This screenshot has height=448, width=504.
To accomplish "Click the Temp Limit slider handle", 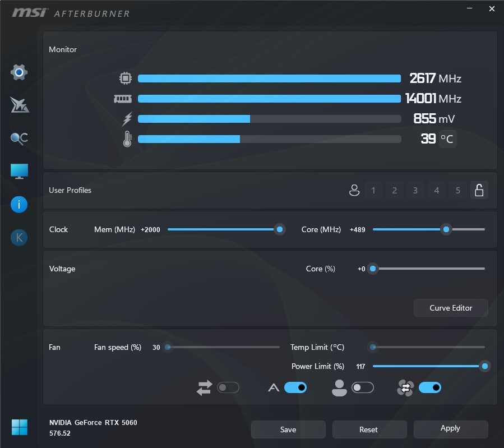I will point(373,347).
